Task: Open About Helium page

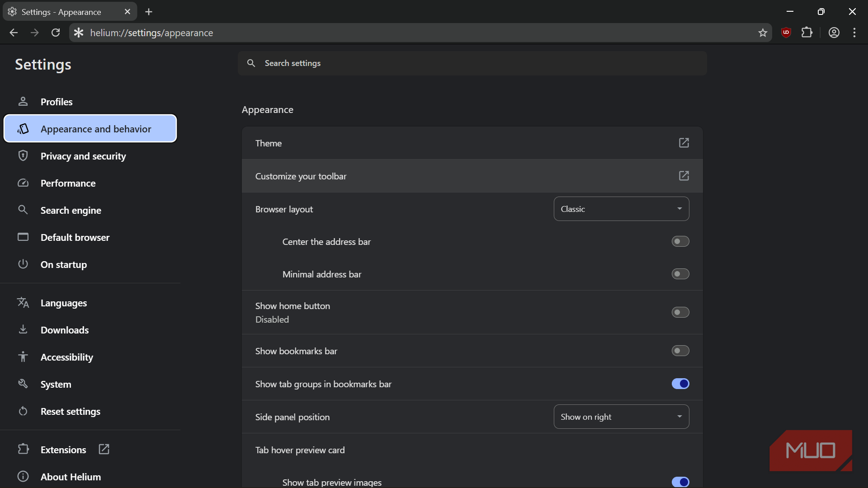Action: pyautogui.click(x=90, y=477)
